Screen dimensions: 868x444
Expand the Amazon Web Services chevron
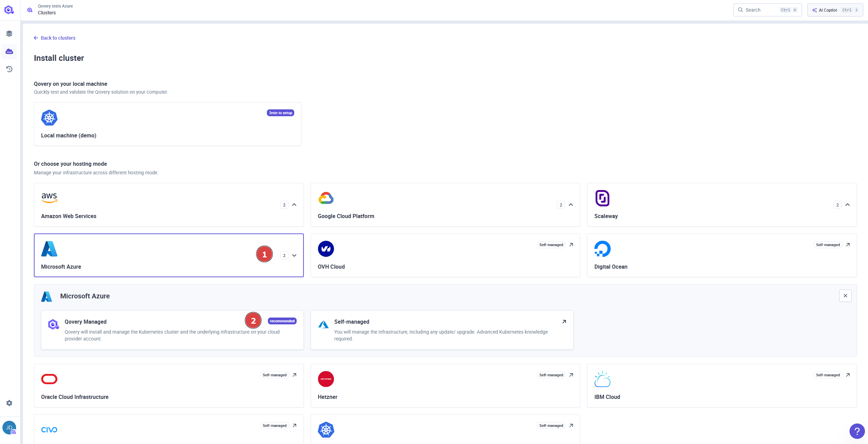click(x=294, y=205)
